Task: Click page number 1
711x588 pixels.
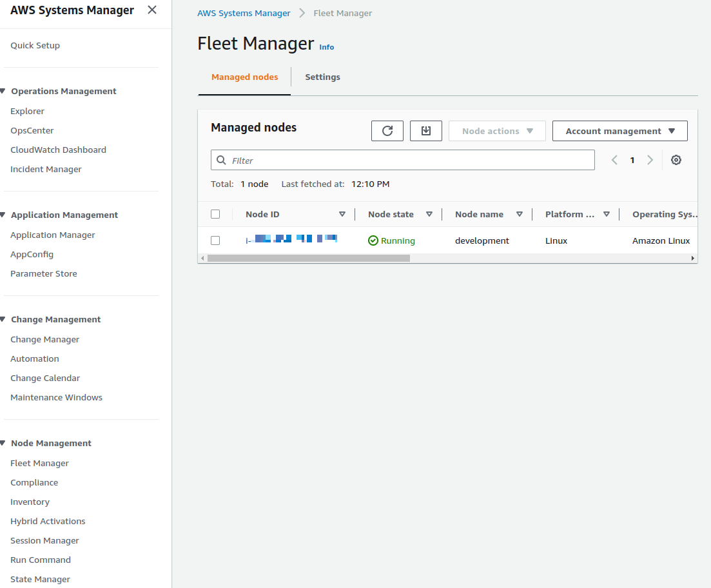Action: 632,160
